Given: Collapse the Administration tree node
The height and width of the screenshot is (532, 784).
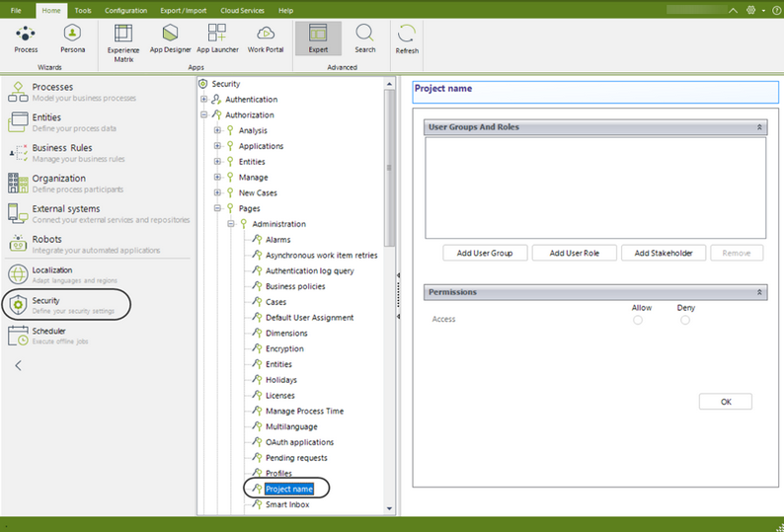Looking at the screenshot, I should [230, 224].
